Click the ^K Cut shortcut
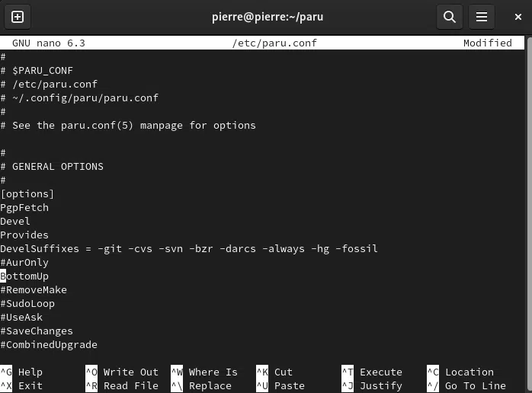Image resolution: width=532 pixels, height=393 pixels. [274, 372]
